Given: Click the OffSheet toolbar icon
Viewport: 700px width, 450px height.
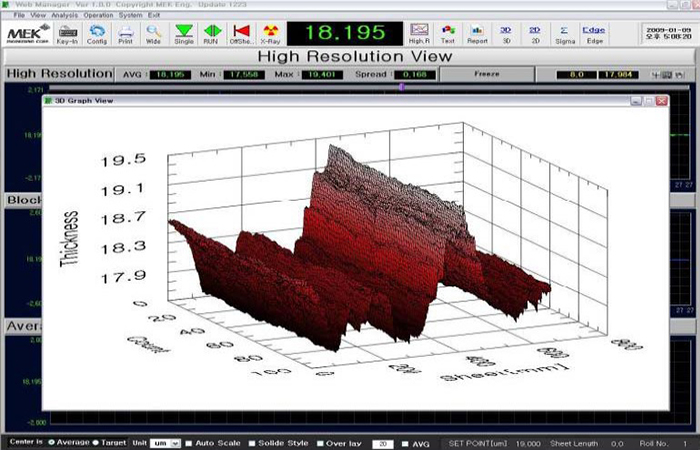Looking at the screenshot, I should click(x=240, y=34).
